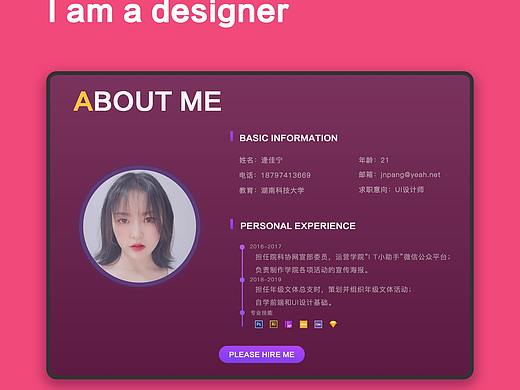Click the 专业技能 label
Screen dimensions: 520x390
[262, 313]
